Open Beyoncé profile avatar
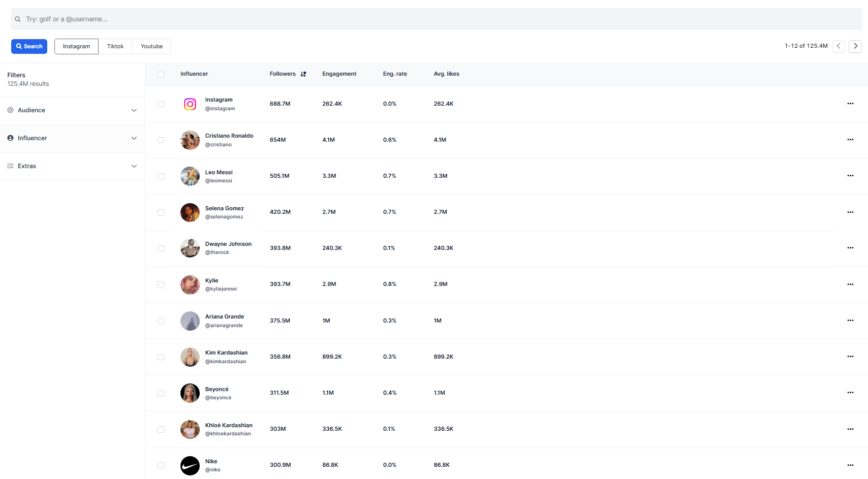868x479 pixels. click(190, 393)
